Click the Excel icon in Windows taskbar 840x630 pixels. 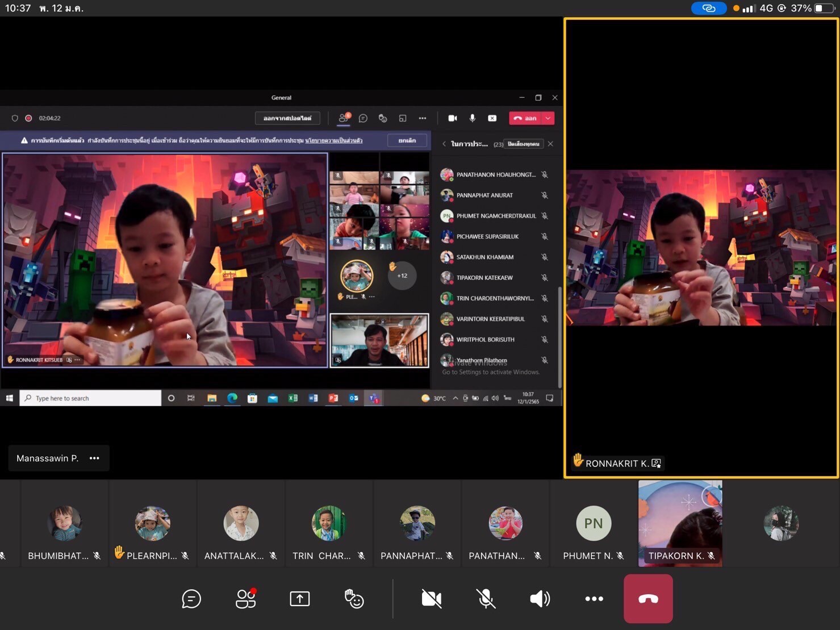click(x=293, y=398)
